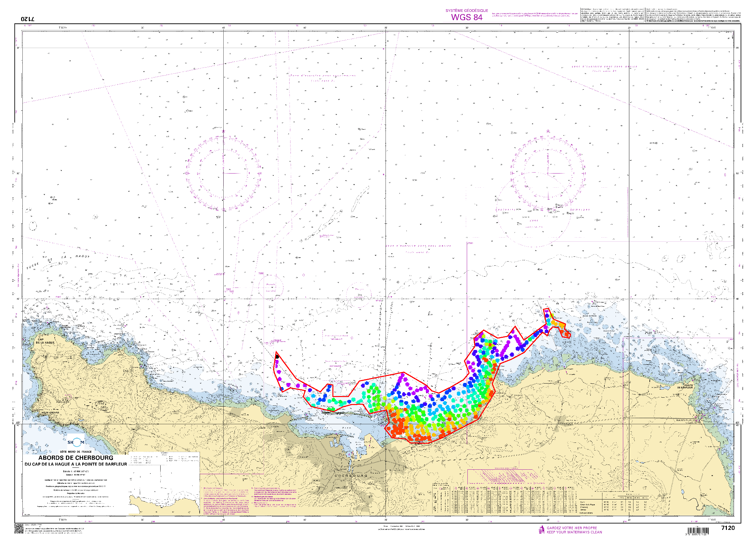This screenshot has height=543, width=756.
Task: Click the QR code at bottom left
Action: coord(19,529)
